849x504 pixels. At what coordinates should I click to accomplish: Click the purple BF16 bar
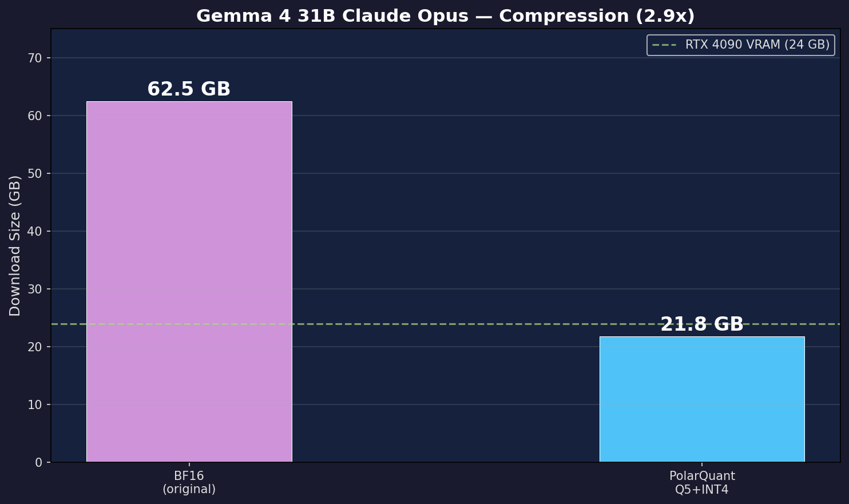pos(189,281)
